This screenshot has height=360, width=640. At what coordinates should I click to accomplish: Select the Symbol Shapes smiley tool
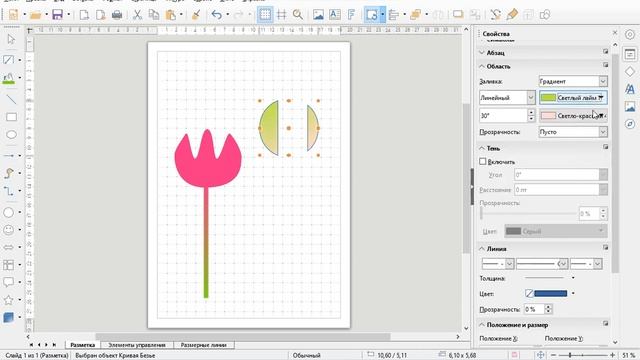(x=9, y=230)
